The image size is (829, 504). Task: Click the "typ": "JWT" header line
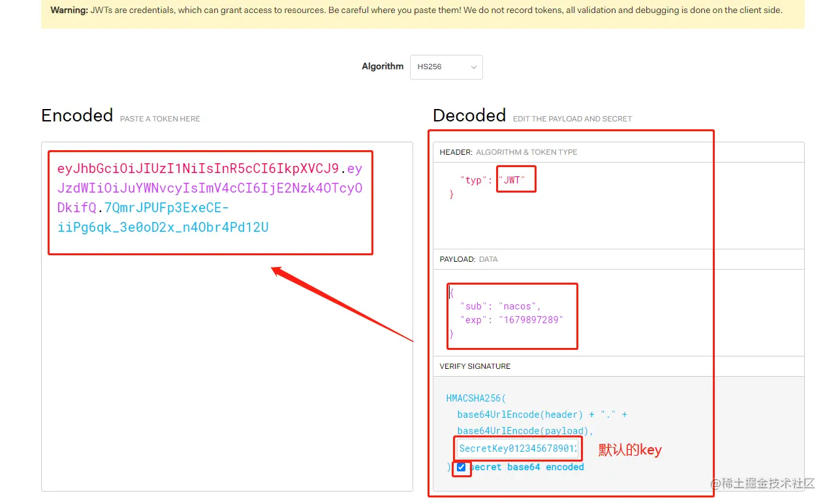tap(492, 180)
